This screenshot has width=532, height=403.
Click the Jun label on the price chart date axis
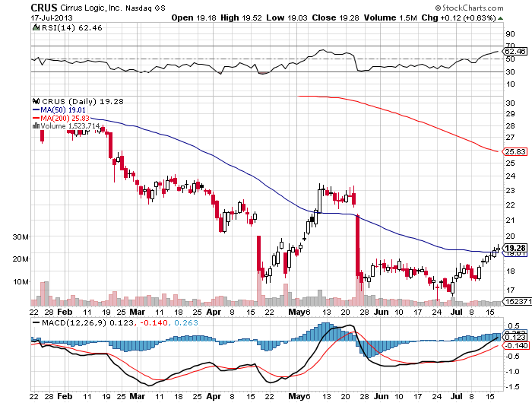pos(381,312)
